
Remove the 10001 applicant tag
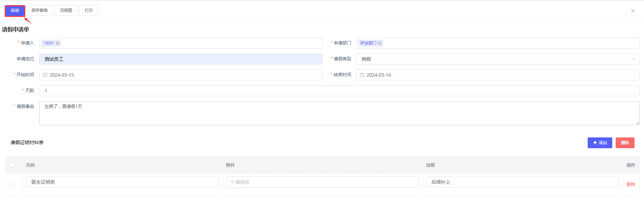58,43
